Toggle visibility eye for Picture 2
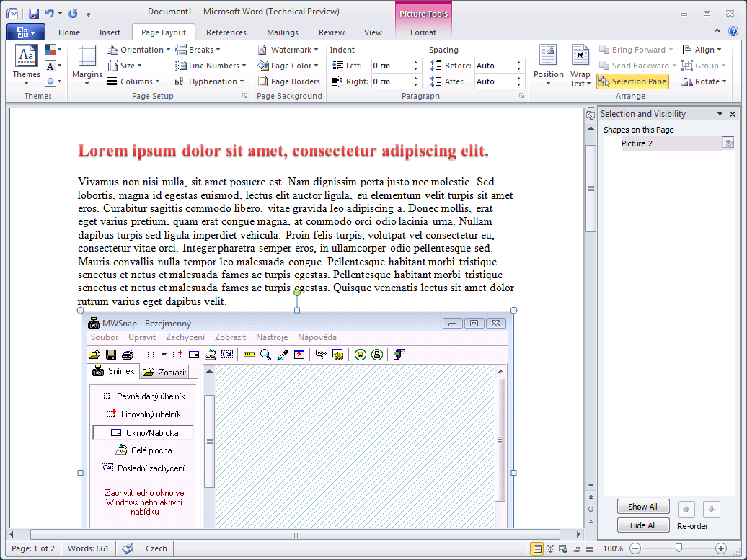The image size is (747, 560). pyautogui.click(x=728, y=143)
